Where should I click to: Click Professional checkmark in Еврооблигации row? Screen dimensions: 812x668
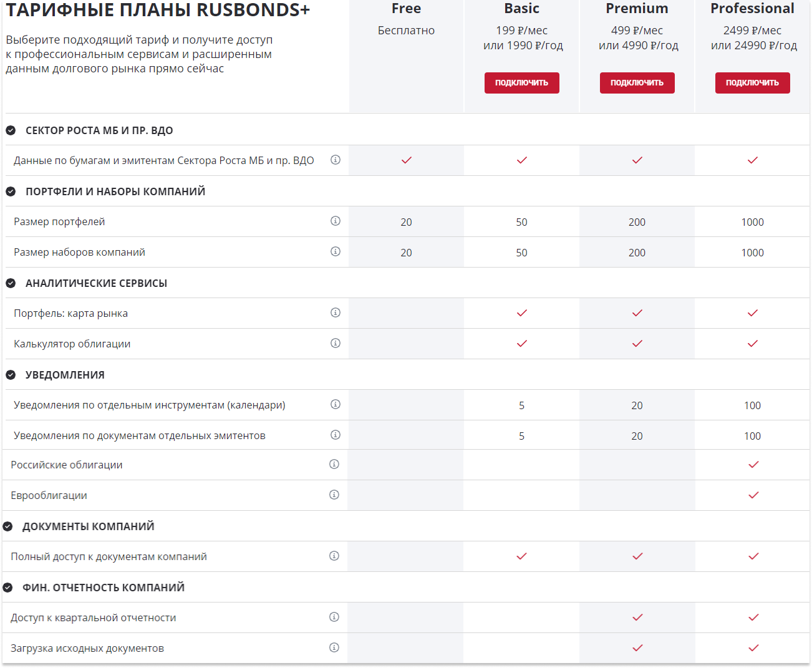click(753, 495)
